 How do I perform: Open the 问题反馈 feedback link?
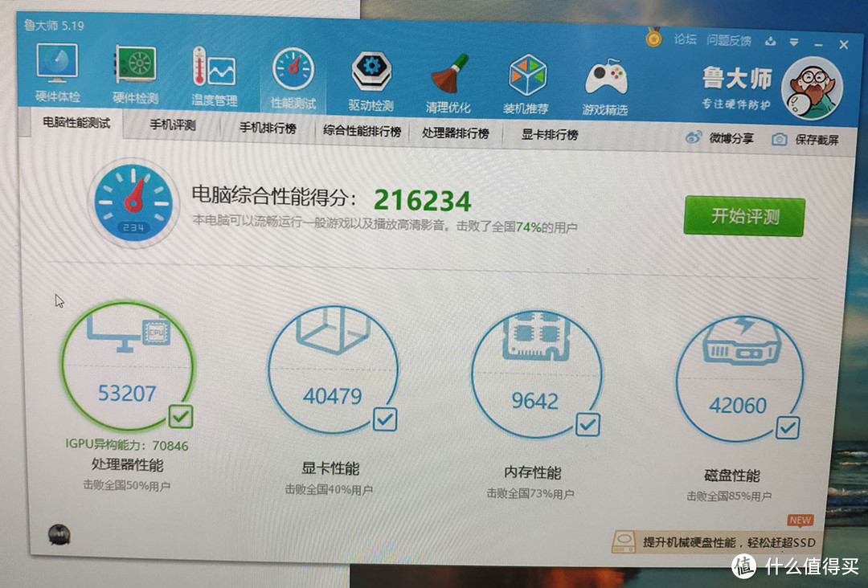point(728,40)
